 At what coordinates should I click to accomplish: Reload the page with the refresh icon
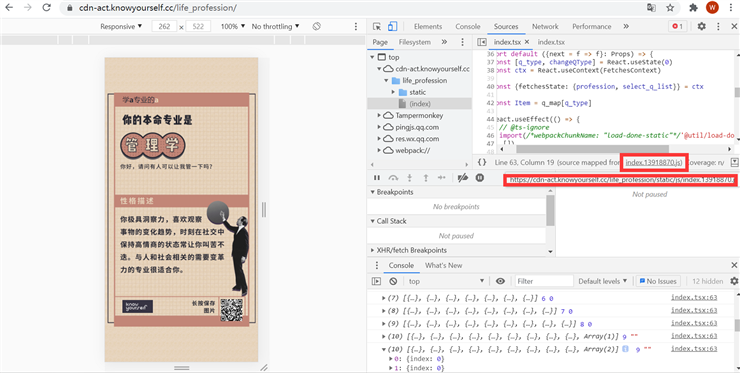click(x=46, y=8)
